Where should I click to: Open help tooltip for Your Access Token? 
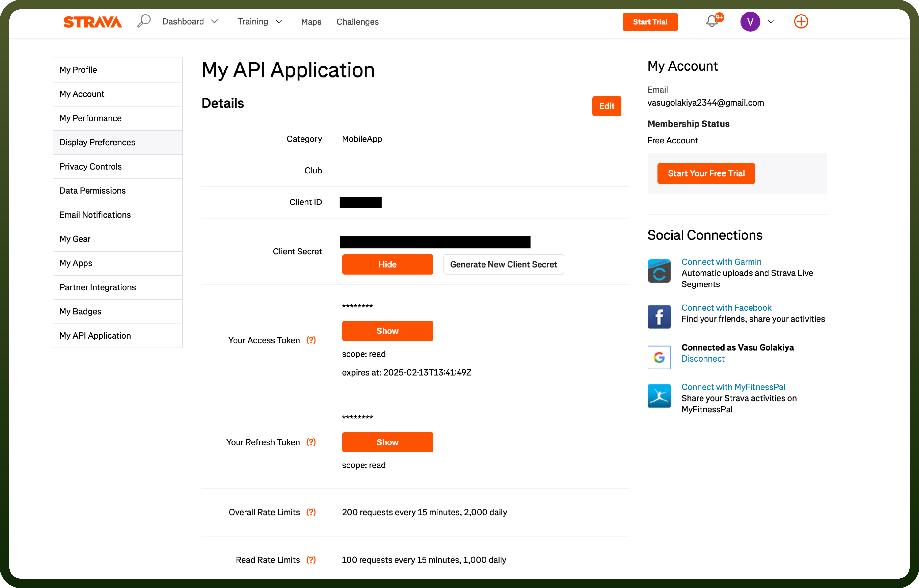pyautogui.click(x=311, y=340)
